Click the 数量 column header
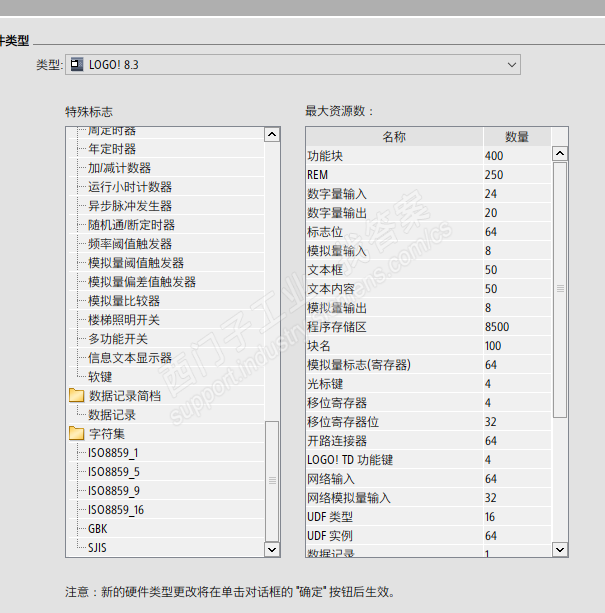The height and width of the screenshot is (613, 605). pyautogui.click(x=517, y=137)
